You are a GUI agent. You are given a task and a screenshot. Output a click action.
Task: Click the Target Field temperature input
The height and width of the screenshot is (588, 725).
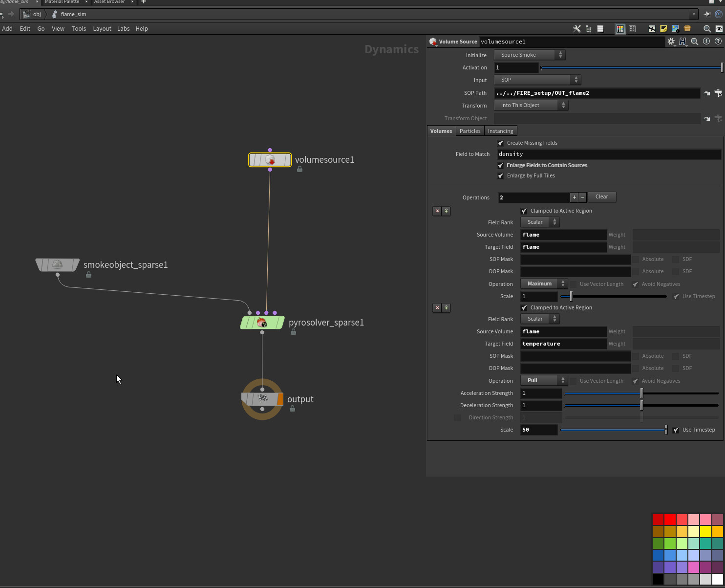pos(564,344)
